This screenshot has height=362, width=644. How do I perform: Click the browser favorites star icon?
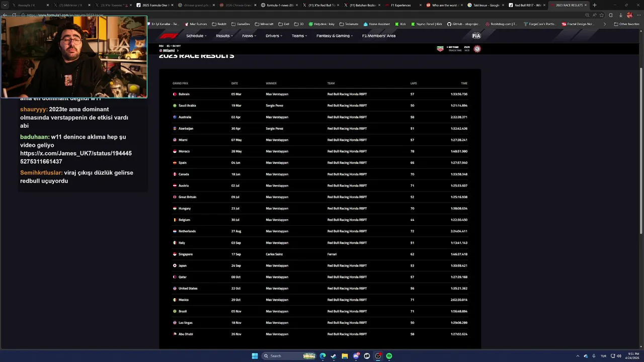602,15
